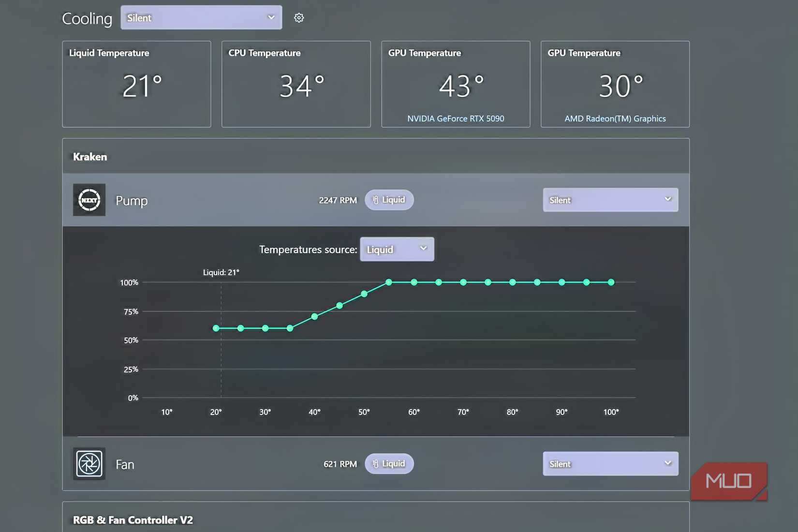The width and height of the screenshot is (798, 532).
Task: Open the Pump's Silent mode dropdown
Action: 610,200
